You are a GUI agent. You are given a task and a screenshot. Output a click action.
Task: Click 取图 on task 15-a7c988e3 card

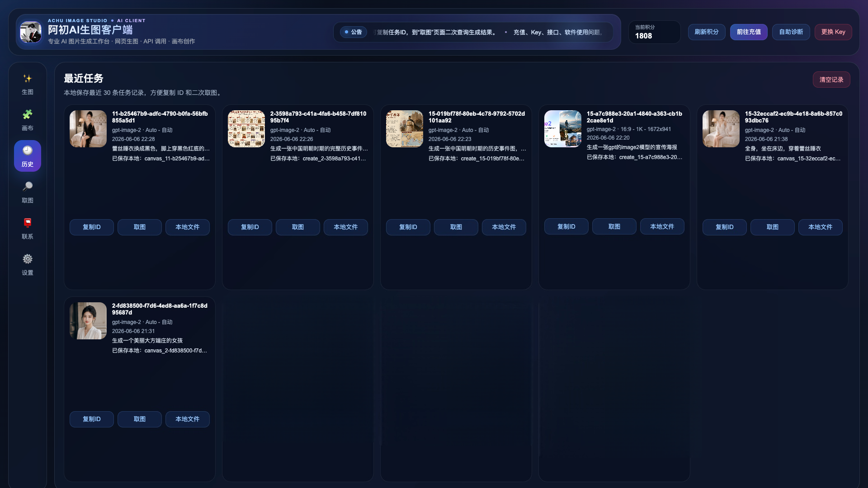pos(614,226)
